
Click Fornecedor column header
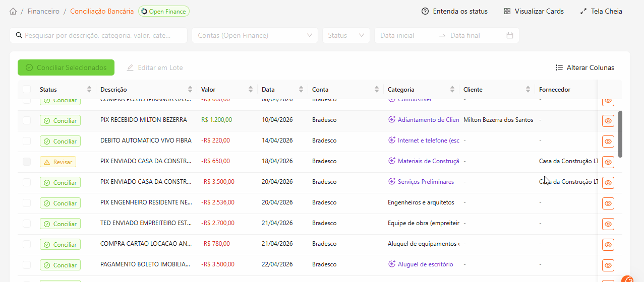pyautogui.click(x=555, y=90)
